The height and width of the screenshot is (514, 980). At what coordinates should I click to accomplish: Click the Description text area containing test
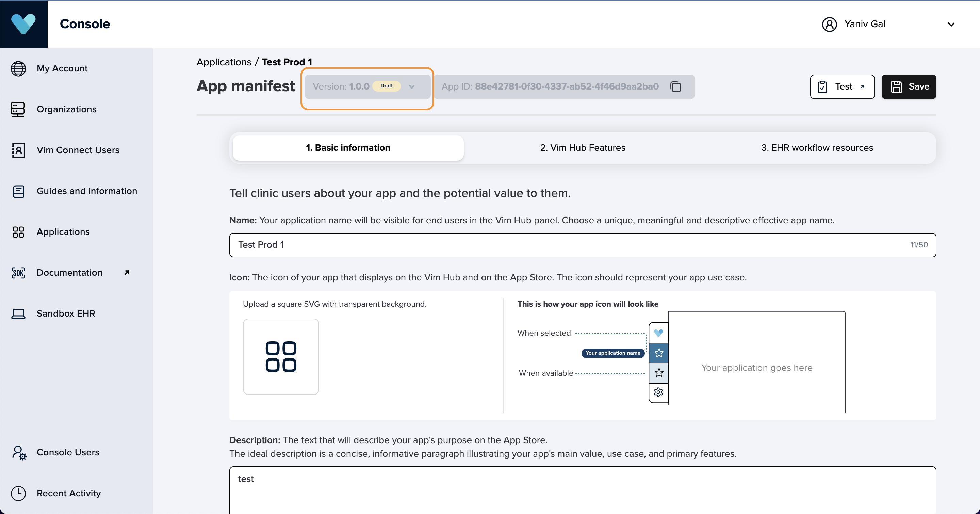coord(583,490)
